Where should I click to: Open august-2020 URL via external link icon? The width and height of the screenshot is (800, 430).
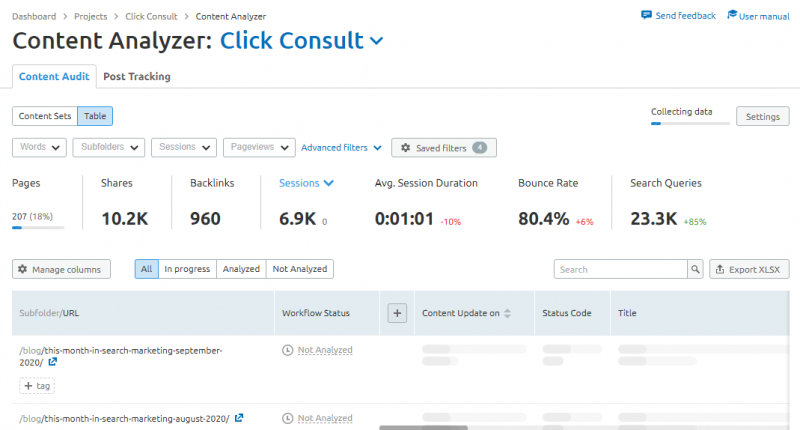[x=239, y=418]
